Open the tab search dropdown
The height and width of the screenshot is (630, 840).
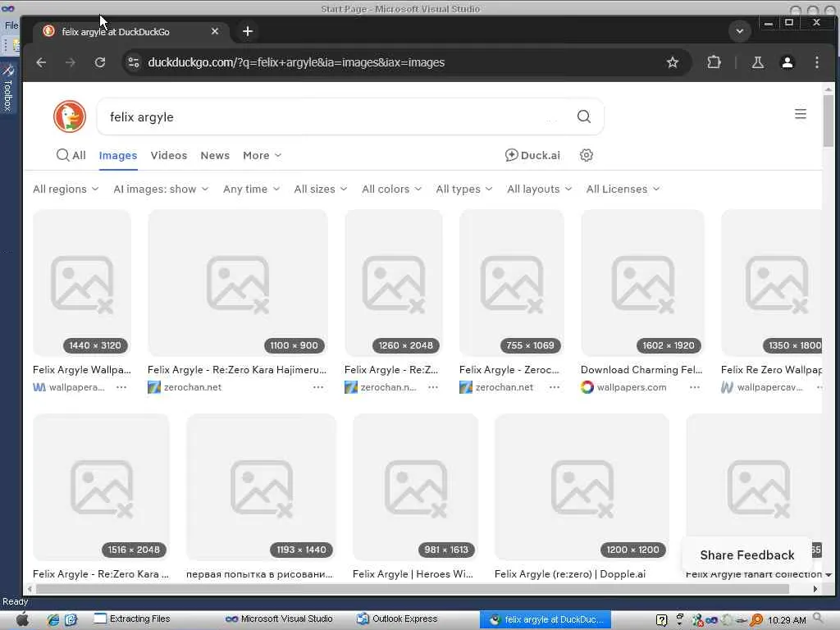point(739,31)
